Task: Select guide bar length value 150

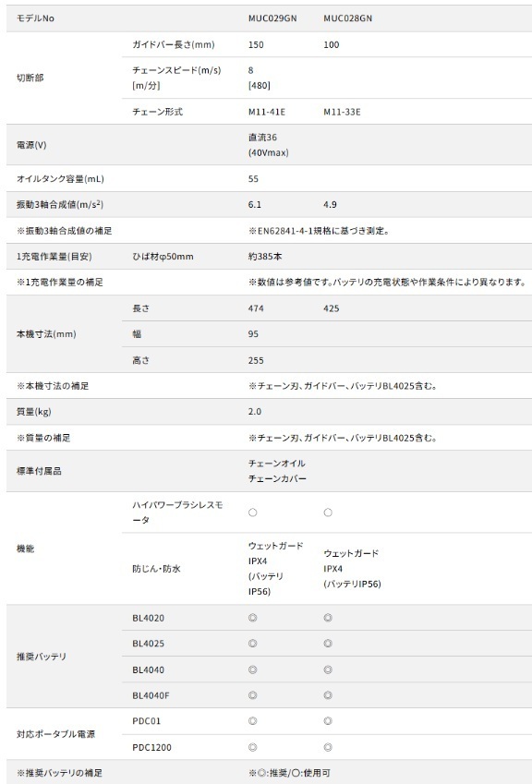Action: click(256, 44)
